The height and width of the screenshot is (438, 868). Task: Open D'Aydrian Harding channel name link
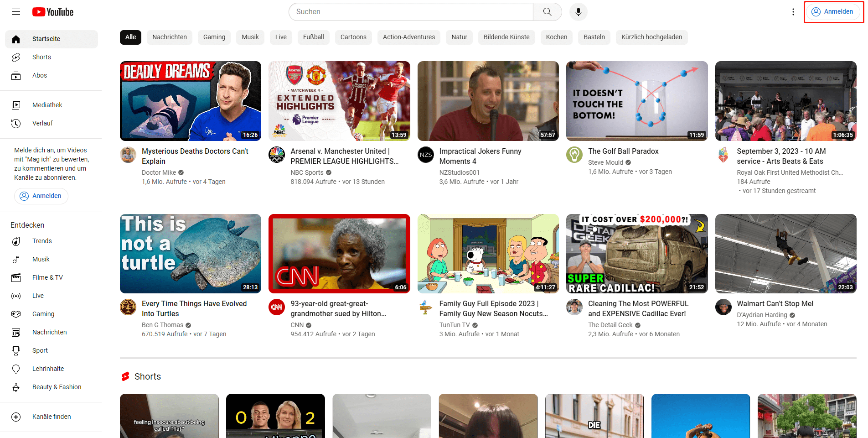click(x=762, y=315)
